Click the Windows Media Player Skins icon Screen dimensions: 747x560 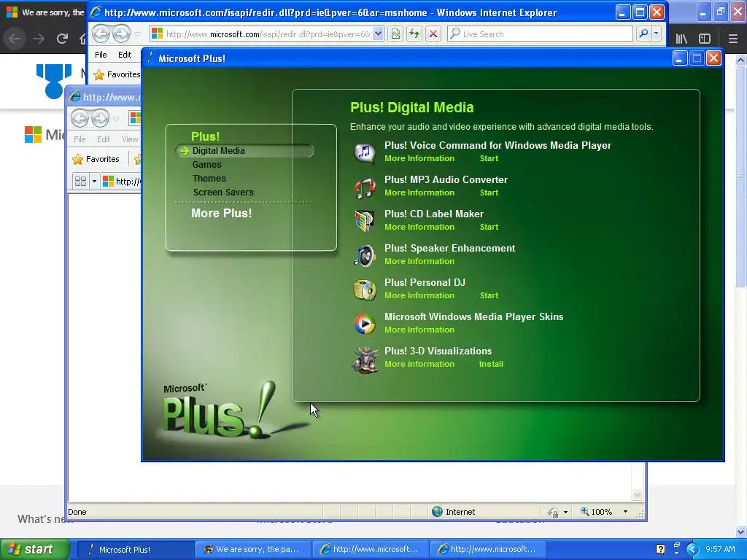[x=365, y=324]
